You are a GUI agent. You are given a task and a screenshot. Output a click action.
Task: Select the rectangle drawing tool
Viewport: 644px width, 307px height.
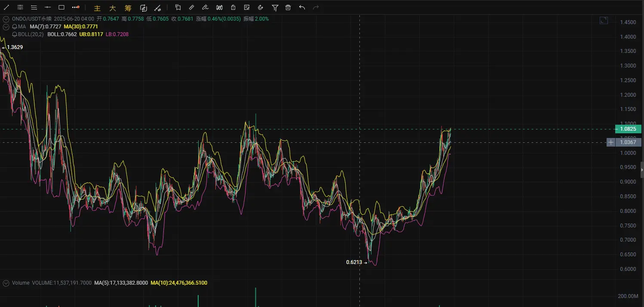click(x=61, y=7)
